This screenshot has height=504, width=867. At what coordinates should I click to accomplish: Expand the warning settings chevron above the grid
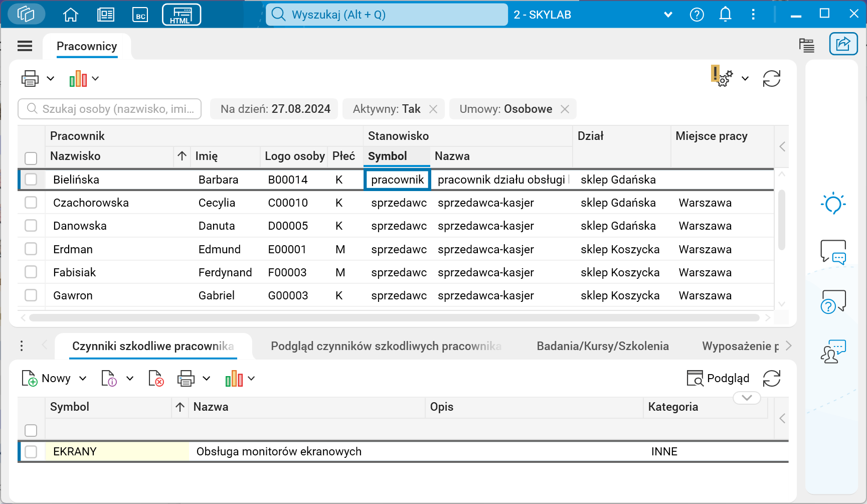tap(745, 78)
